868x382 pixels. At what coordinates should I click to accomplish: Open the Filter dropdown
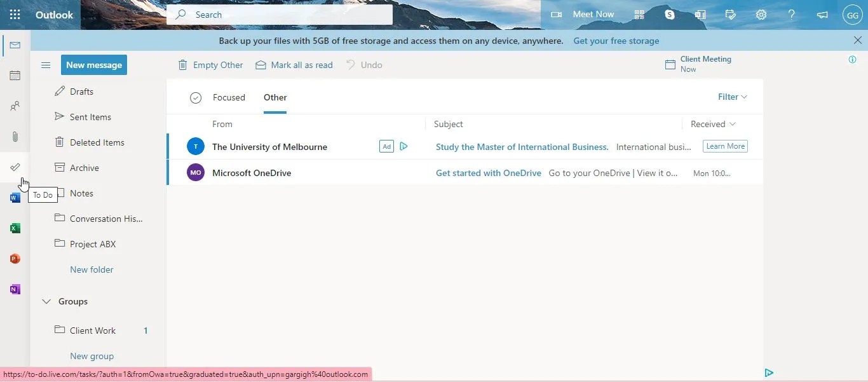click(733, 97)
